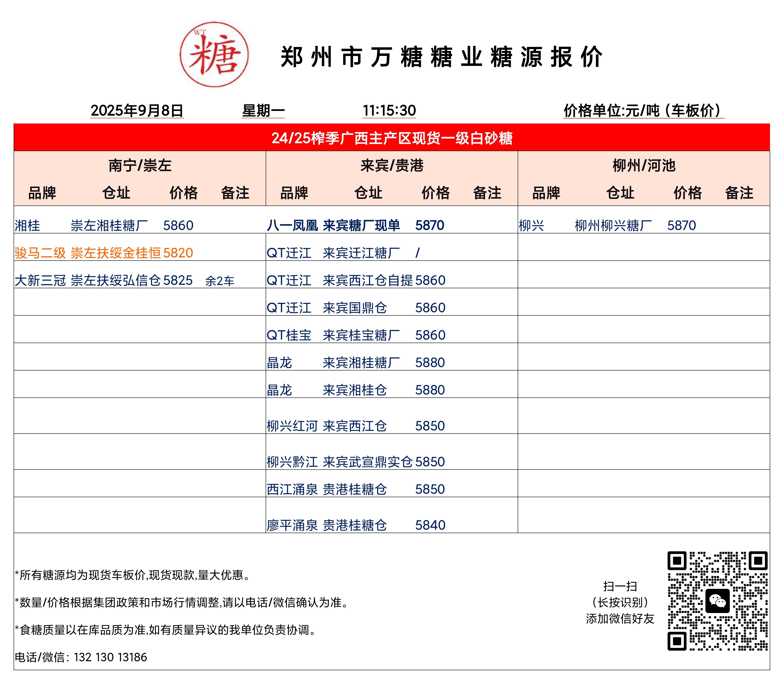The image size is (784, 684).
Task: Click the 扫一扫 添加微信好友 text
Action: (620, 602)
